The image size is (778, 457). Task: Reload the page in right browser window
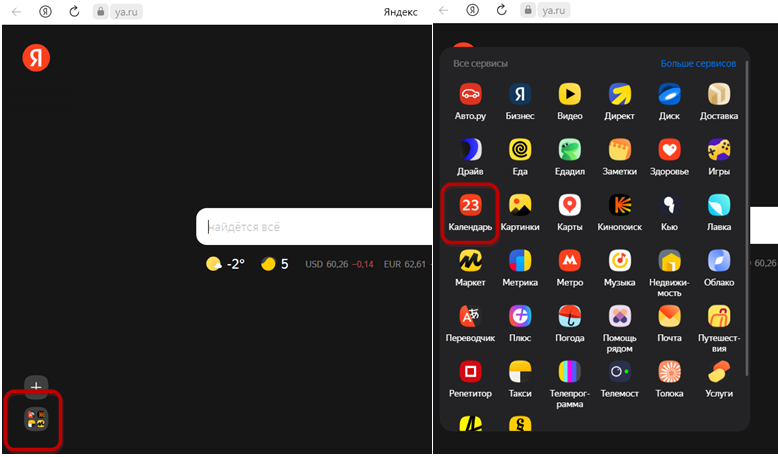[x=502, y=10]
